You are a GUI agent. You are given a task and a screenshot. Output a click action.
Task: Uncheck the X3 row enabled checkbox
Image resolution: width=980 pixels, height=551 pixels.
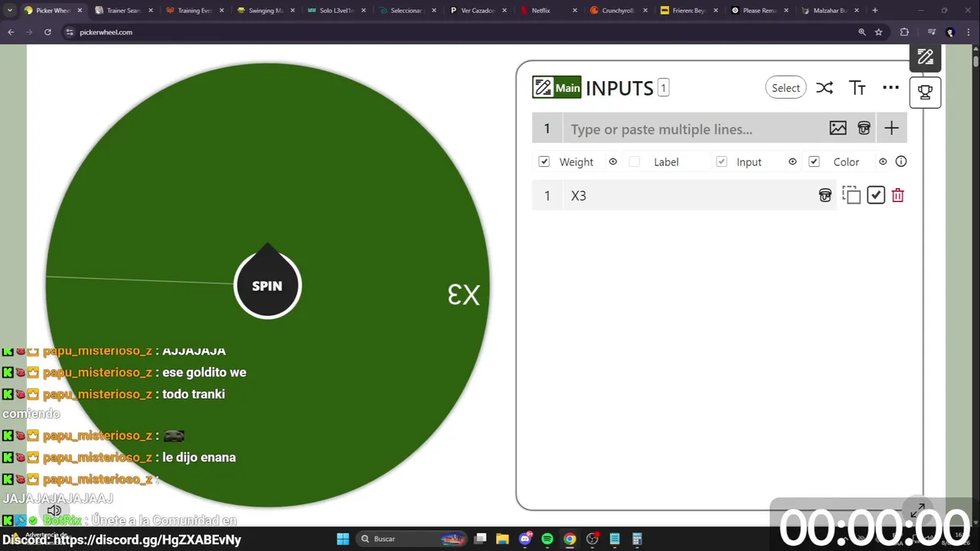876,195
